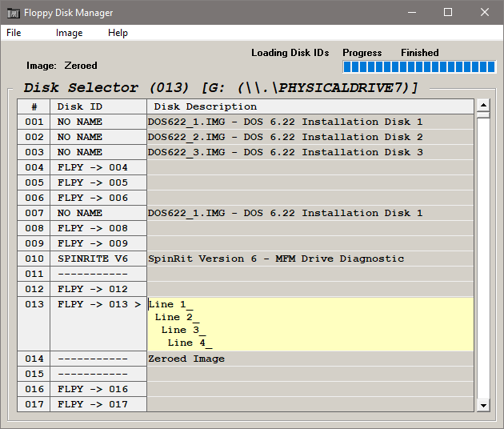Image resolution: width=504 pixels, height=429 pixels.
Task: Click the vertical scrollbar thumb
Action: pyautogui.click(x=483, y=114)
